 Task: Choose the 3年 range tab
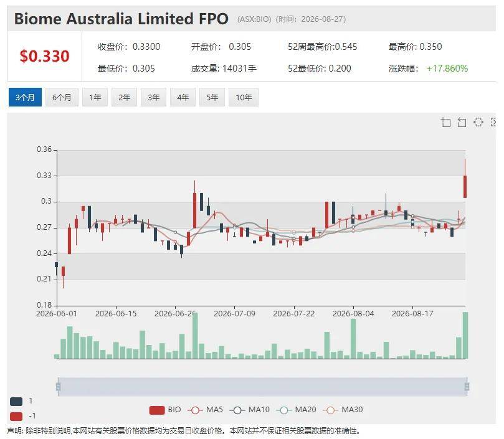pyautogui.click(x=153, y=97)
